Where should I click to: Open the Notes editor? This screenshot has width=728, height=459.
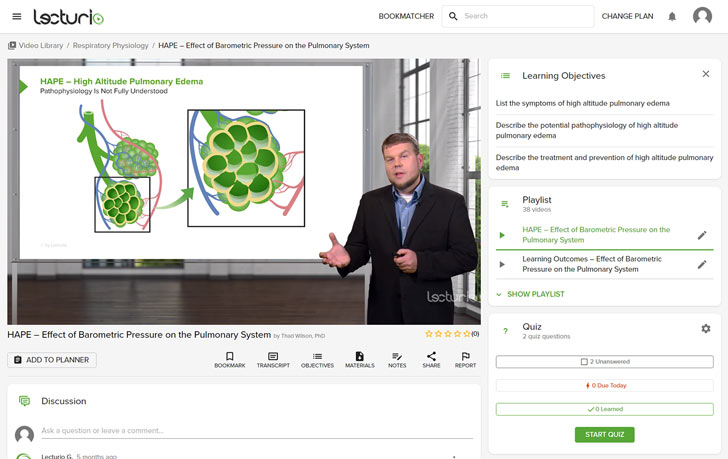(397, 360)
